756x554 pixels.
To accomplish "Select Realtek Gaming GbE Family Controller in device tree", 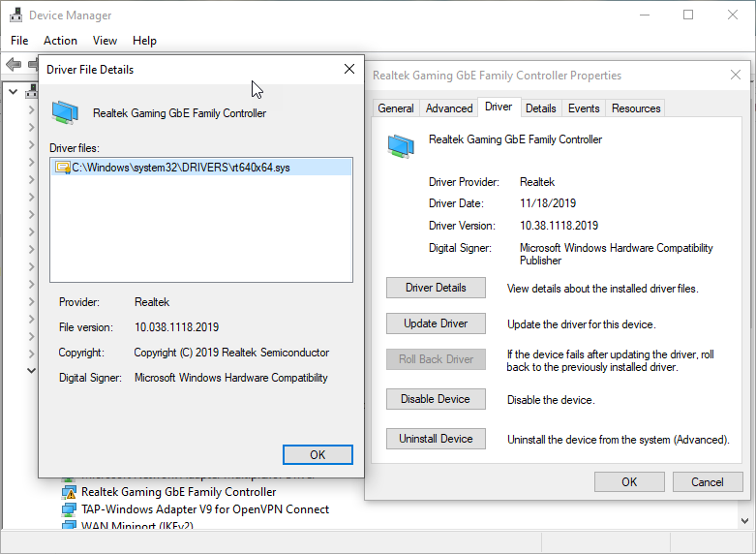I will [x=178, y=492].
